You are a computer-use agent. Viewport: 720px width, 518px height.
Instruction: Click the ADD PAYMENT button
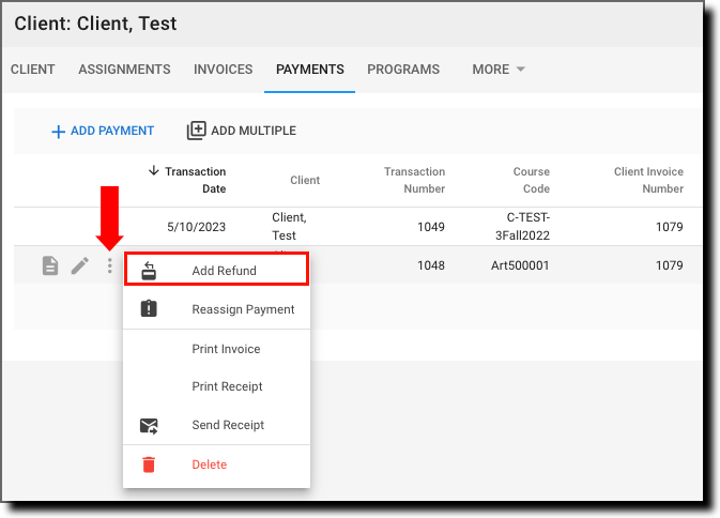pos(103,131)
